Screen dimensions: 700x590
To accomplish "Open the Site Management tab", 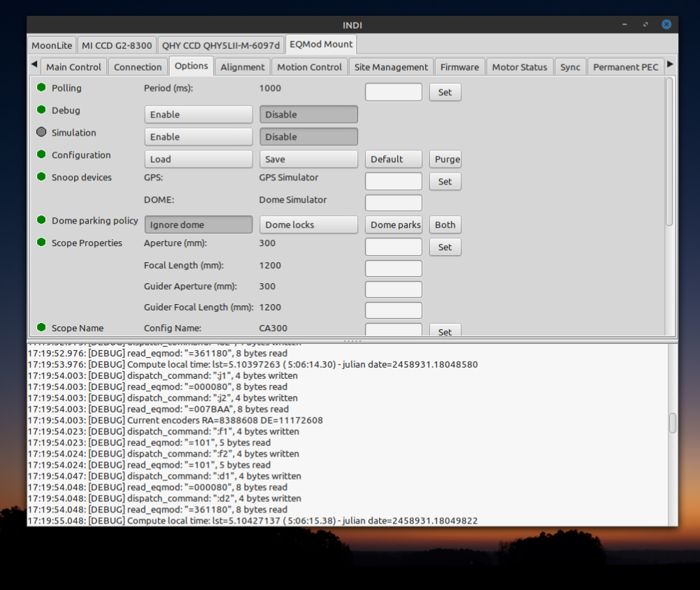I will 391,67.
